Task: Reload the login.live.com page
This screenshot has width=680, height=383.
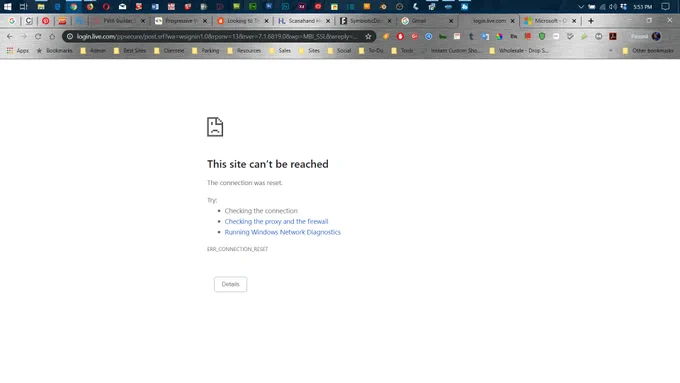Action: (38, 36)
